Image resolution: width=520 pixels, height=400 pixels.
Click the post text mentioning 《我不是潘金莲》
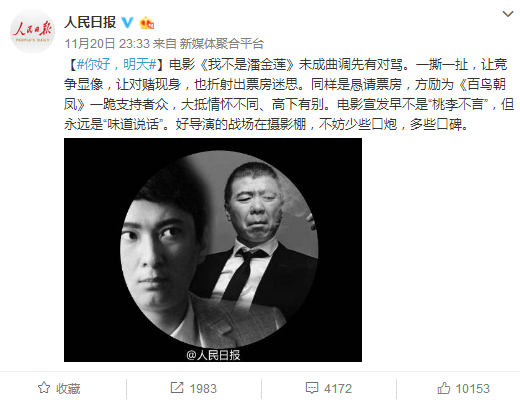click(247, 64)
